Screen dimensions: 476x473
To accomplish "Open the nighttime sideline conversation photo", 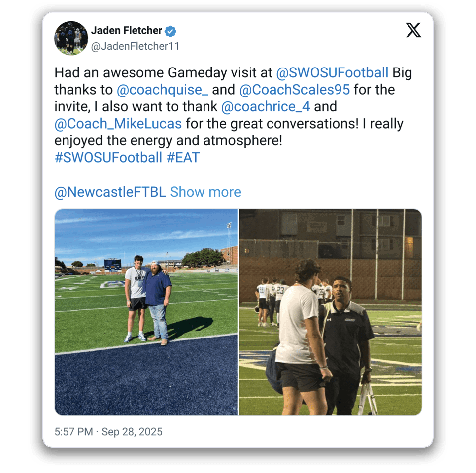I will tap(330, 312).
